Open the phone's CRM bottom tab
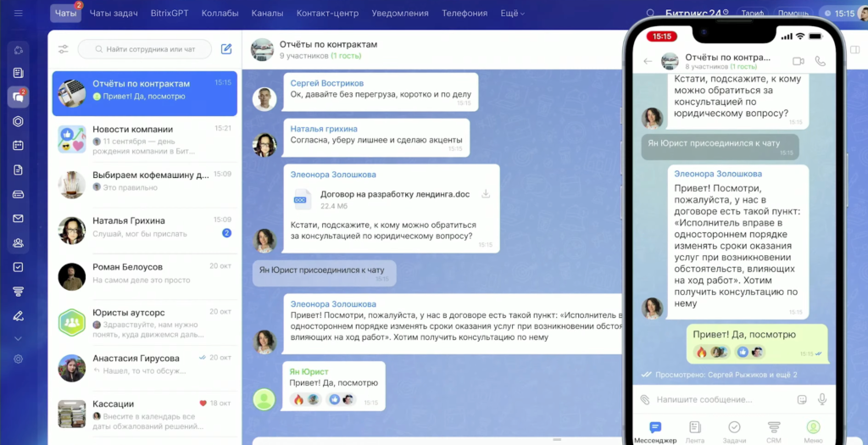This screenshot has width=868, height=445. pyautogui.click(x=774, y=431)
